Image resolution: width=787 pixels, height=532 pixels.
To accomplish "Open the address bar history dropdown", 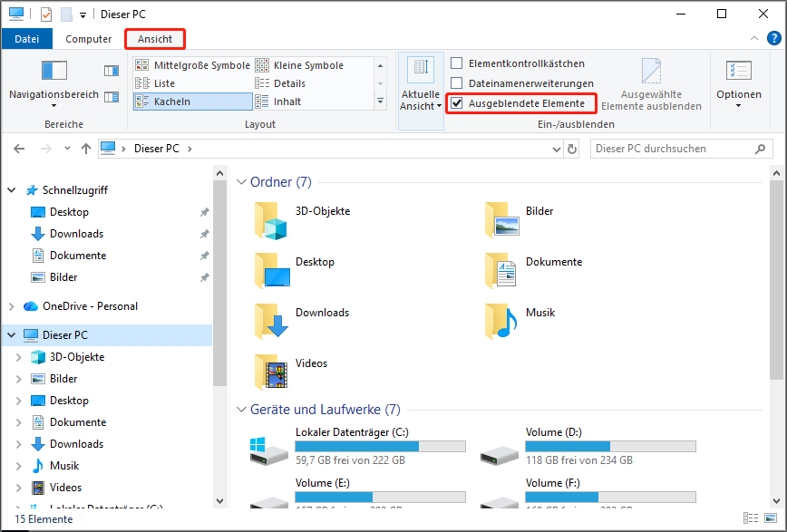I will [556, 149].
